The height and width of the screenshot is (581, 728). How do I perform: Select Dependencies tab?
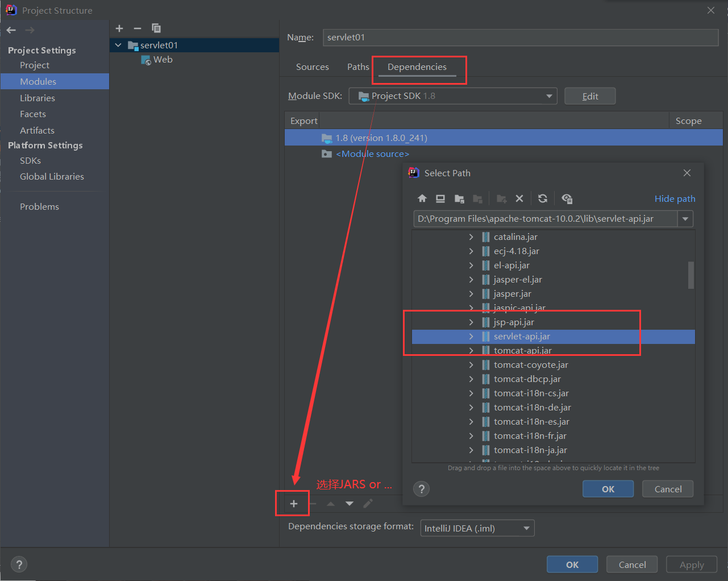(x=417, y=67)
